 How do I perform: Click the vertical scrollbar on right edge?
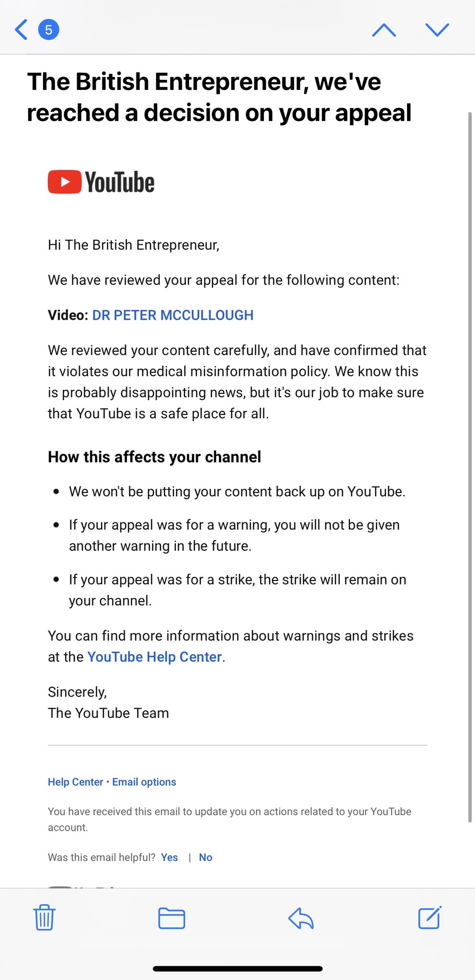pos(470,467)
